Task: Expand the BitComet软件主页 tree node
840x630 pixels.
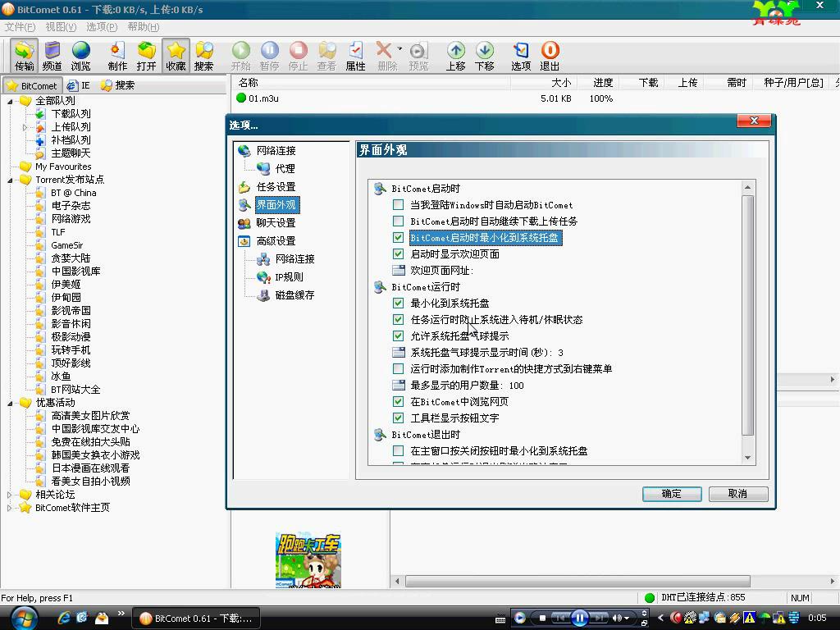Action: pos(9,508)
